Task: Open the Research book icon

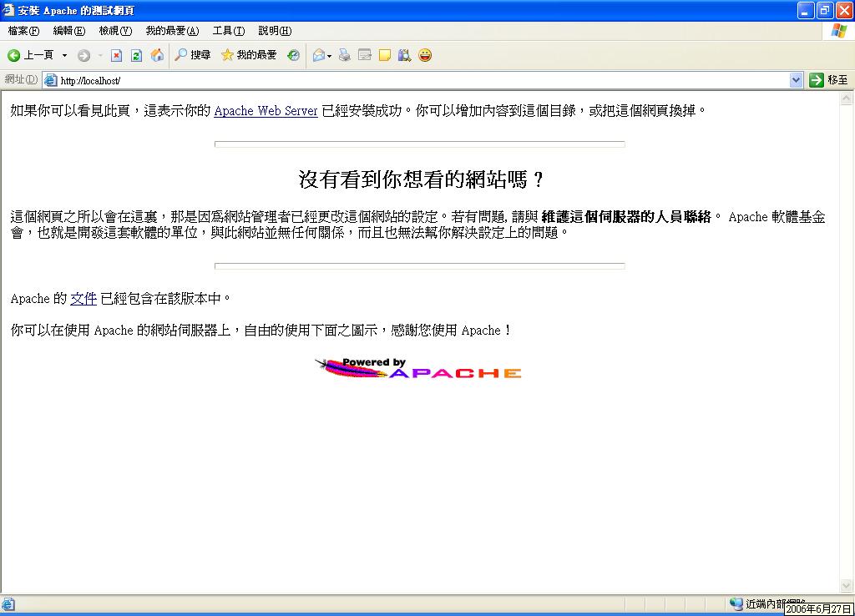Action: [405, 55]
